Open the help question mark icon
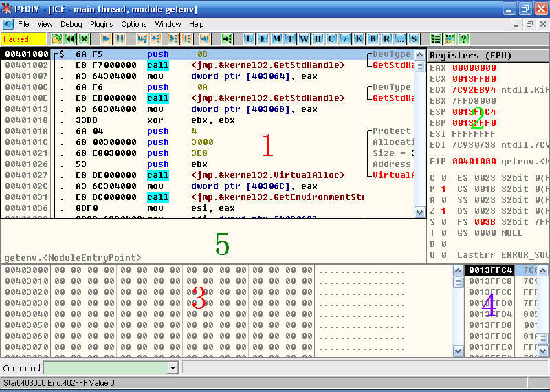Viewport: 550px width, 392px height. (x=463, y=39)
